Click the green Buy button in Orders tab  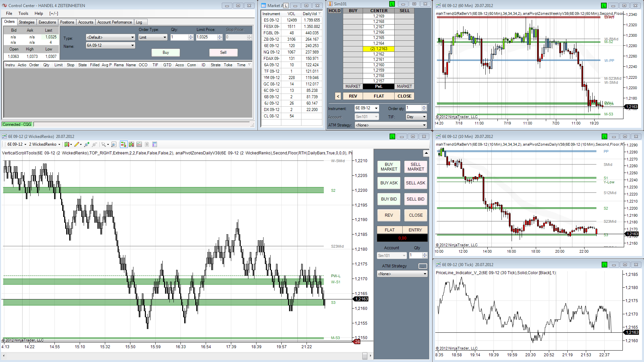166,52
